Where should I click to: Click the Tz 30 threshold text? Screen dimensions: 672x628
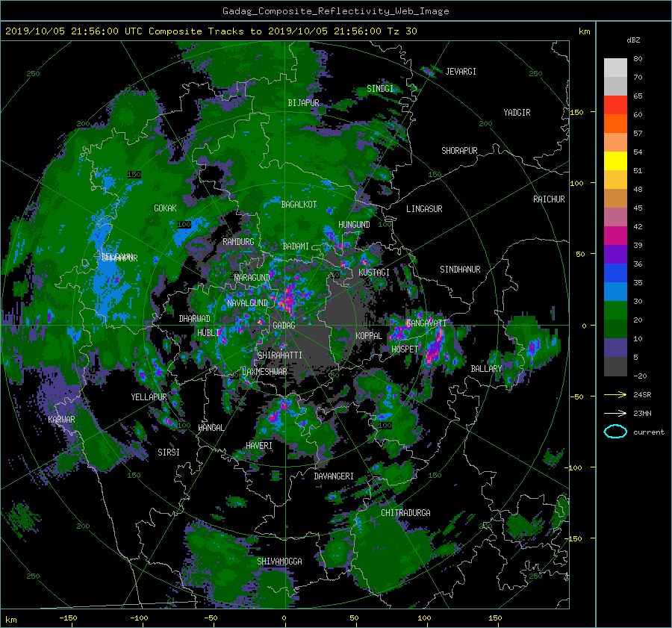[x=402, y=31]
